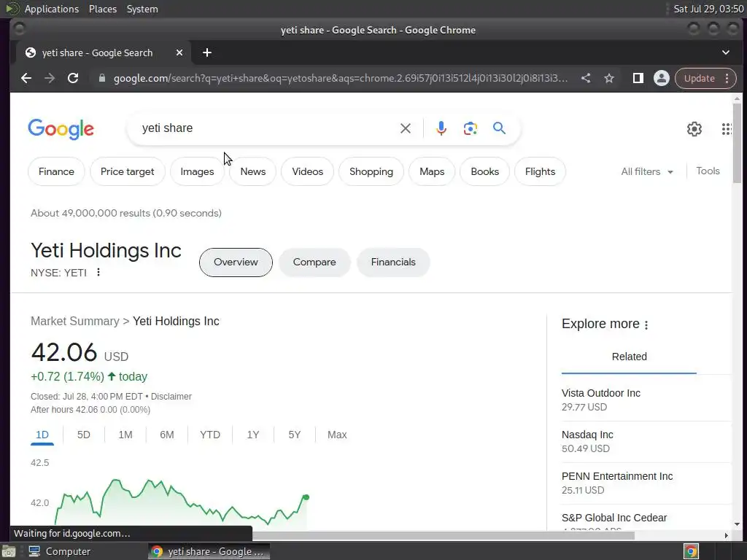Show 5D chart range
The image size is (747, 560).
(x=84, y=435)
